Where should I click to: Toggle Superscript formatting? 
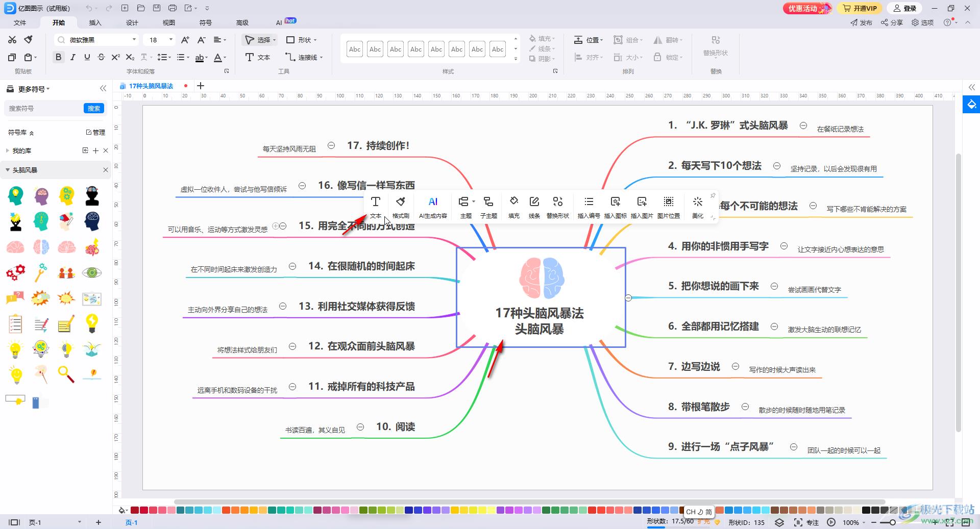(116, 57)
